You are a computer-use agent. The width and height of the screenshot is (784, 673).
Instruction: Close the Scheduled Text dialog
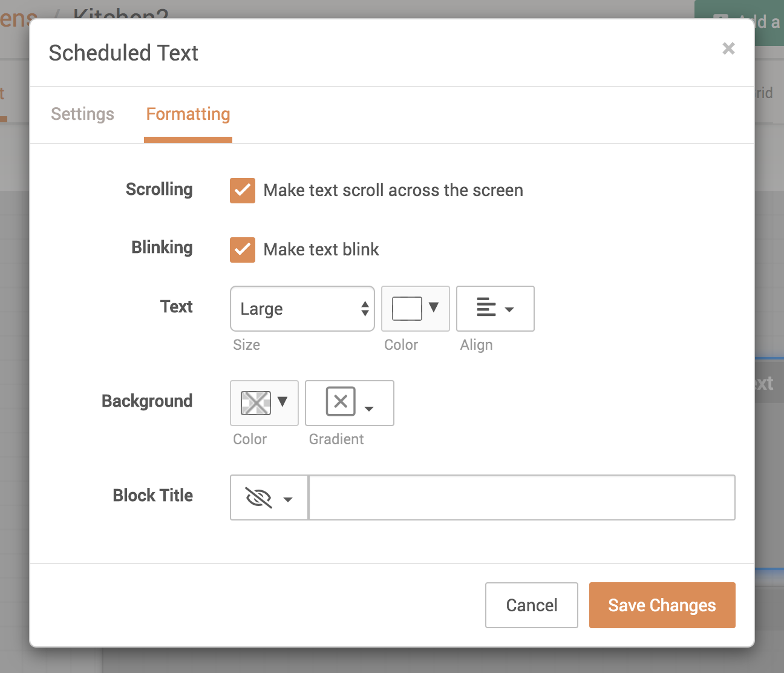pyautogui.click(x=728, y=48)
